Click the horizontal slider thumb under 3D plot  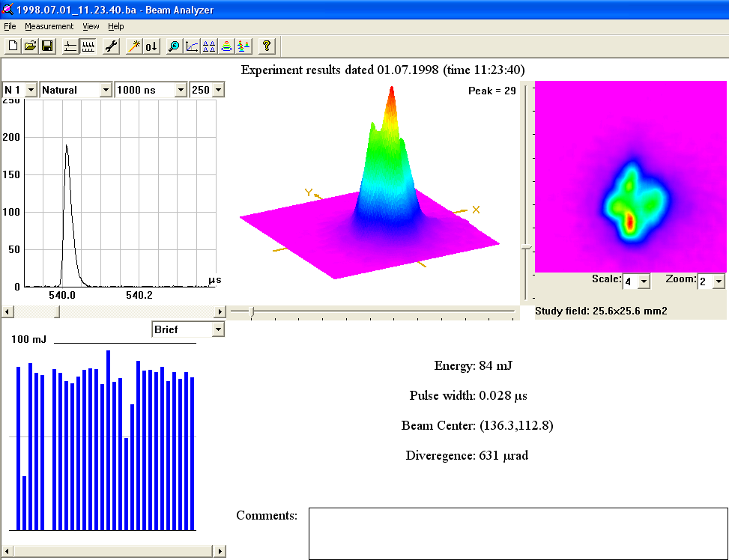point(252,311)
